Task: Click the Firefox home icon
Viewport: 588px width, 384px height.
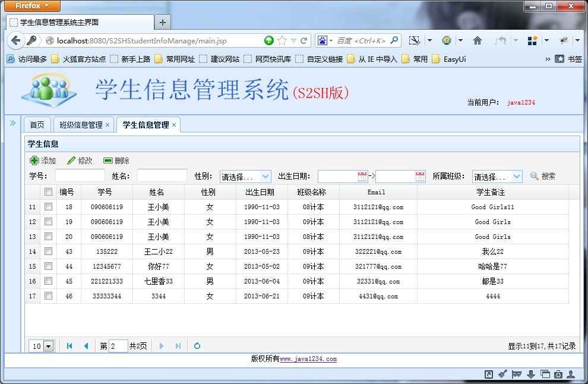Action: coord(477,40)
